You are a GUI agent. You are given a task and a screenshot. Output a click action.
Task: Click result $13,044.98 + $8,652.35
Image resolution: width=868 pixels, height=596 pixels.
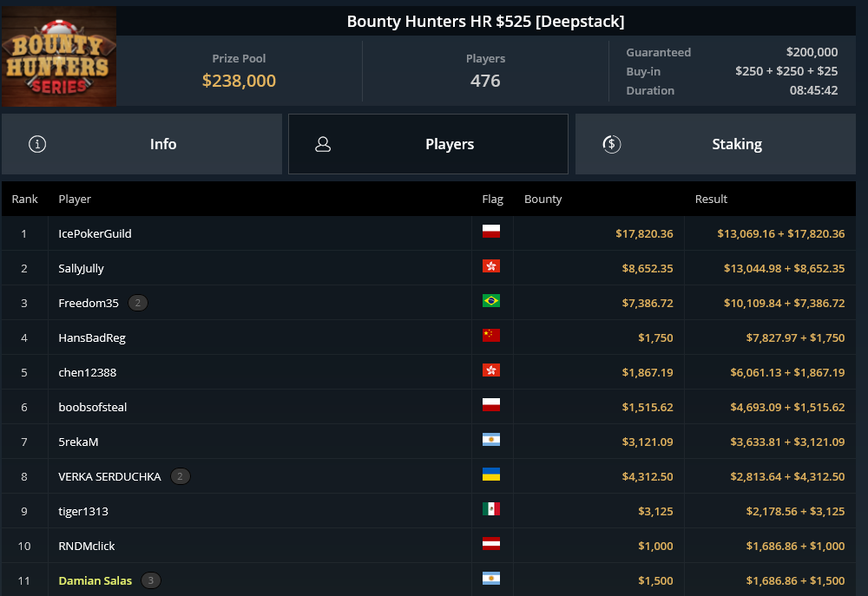(x=785, y=268)
